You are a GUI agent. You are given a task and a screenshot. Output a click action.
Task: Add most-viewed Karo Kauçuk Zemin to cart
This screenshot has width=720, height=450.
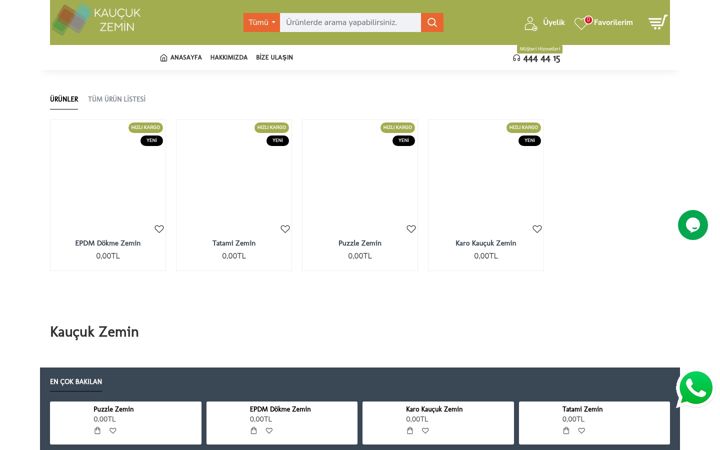[410, 430]
